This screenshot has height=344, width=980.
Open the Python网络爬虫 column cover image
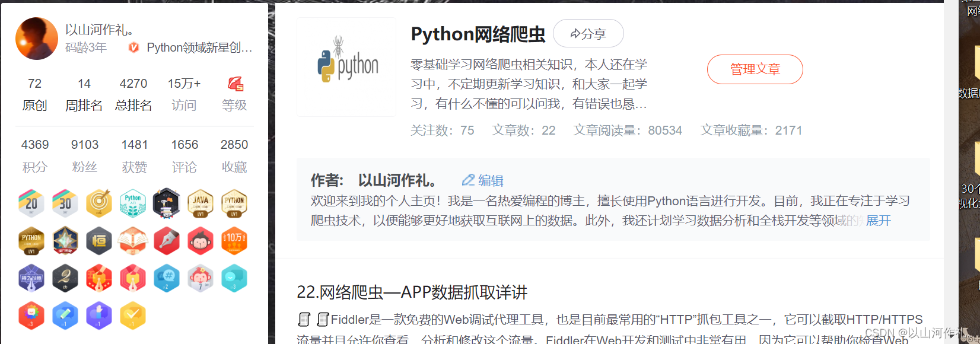point(346,67)
